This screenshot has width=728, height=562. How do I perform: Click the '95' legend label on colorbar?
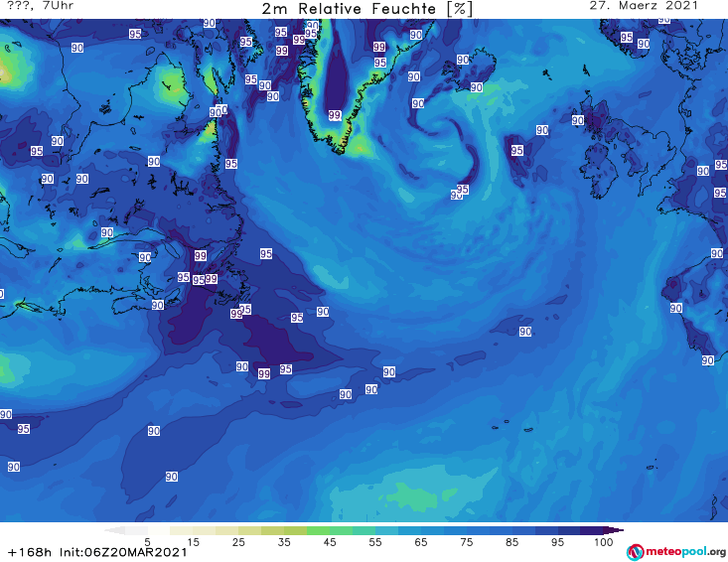557,542
